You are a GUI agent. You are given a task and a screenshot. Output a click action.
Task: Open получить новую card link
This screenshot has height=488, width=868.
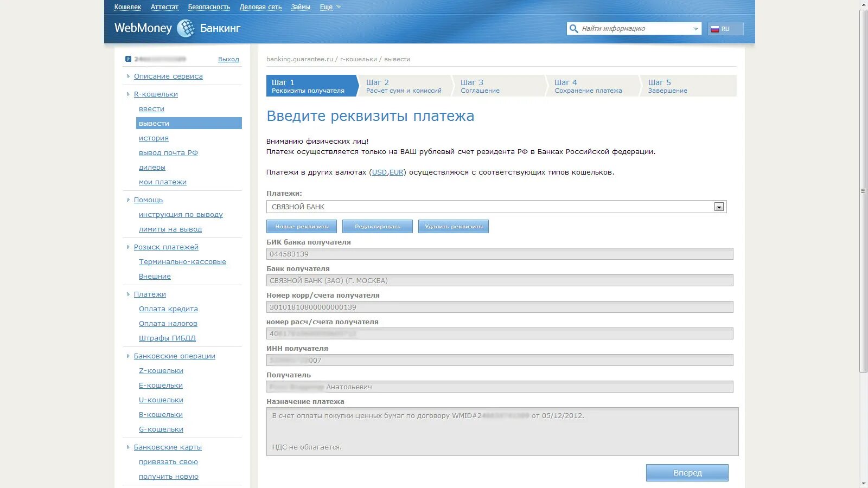pyautogui.click(x=169, y=477)
